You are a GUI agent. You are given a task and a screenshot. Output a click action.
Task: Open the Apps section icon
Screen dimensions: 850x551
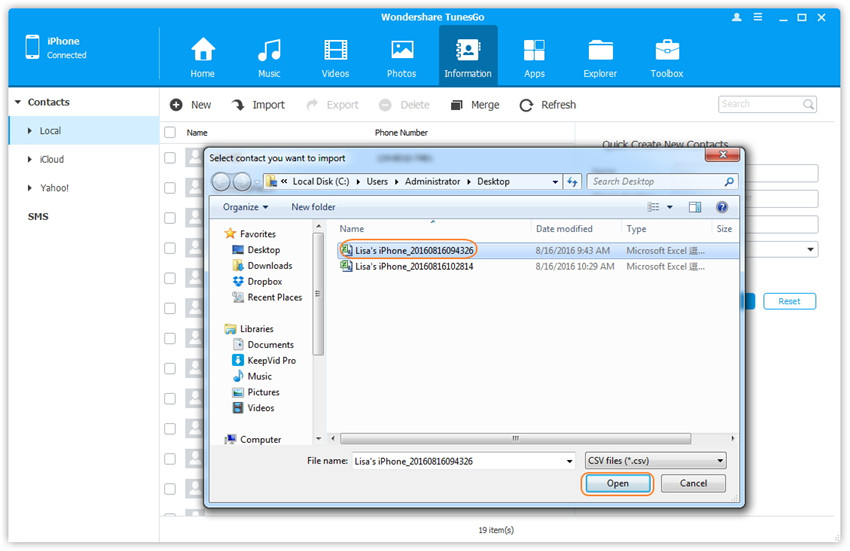[x=534, y=51]
